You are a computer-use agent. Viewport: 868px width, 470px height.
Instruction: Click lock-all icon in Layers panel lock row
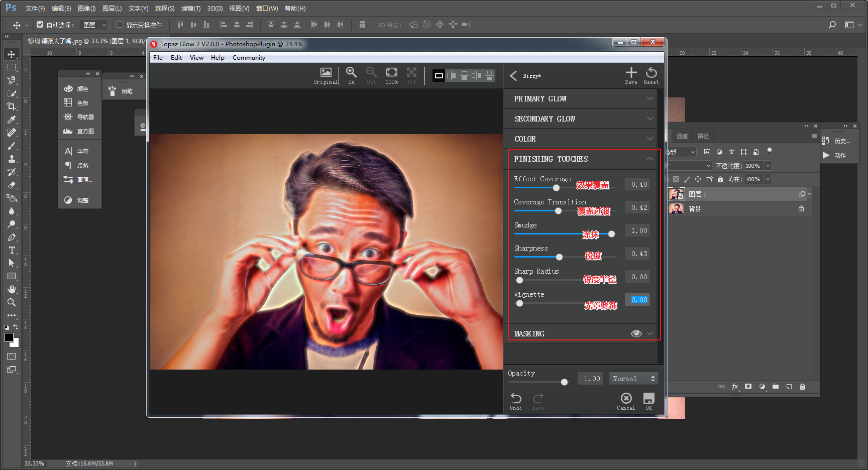pyautogui.click(x=720, y=179)
